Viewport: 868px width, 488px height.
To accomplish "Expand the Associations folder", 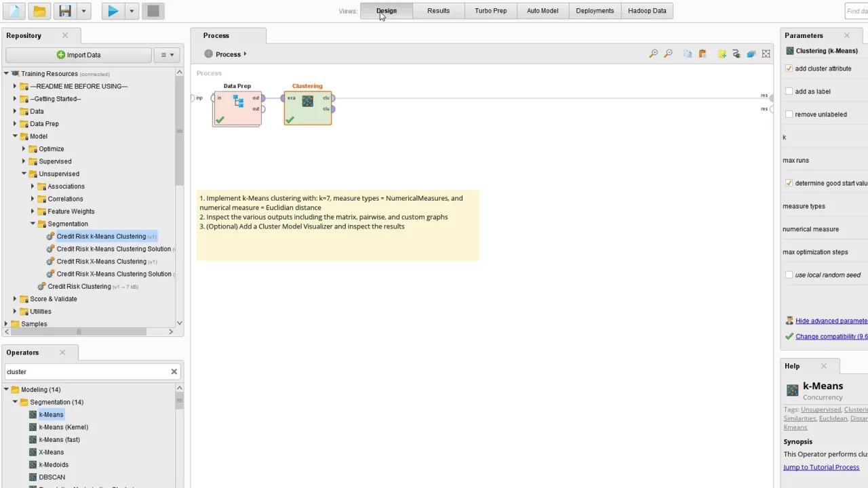I will click(x=33, y=186).
